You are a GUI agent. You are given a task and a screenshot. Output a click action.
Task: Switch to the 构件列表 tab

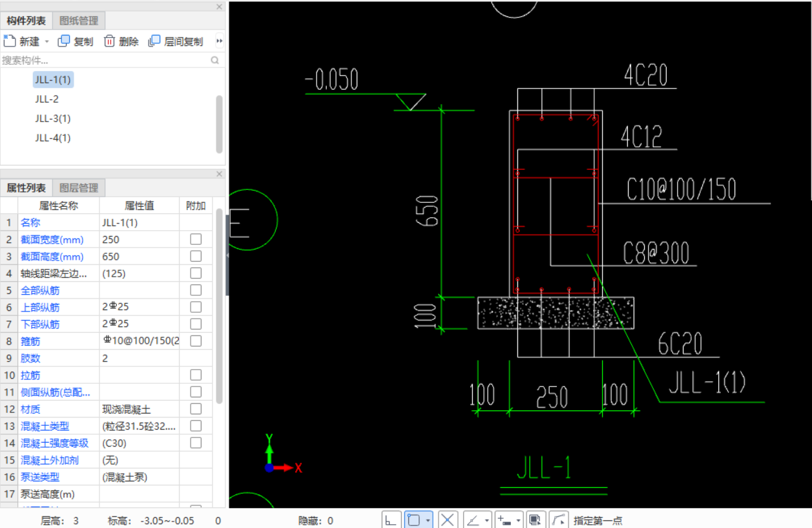[x=26, y=21]
